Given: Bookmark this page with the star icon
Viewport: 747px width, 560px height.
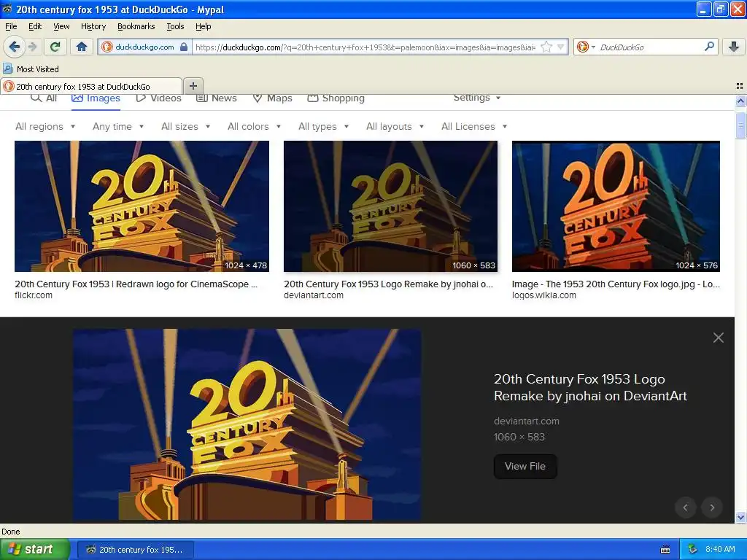Looking at the screenshot, I should [547, 47].
